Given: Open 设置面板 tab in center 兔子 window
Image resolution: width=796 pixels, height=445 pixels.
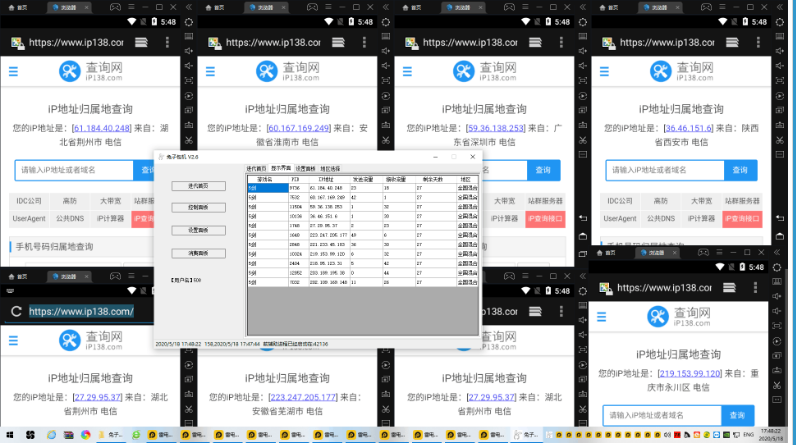Looking at the screenshot, I should point(305,168).
